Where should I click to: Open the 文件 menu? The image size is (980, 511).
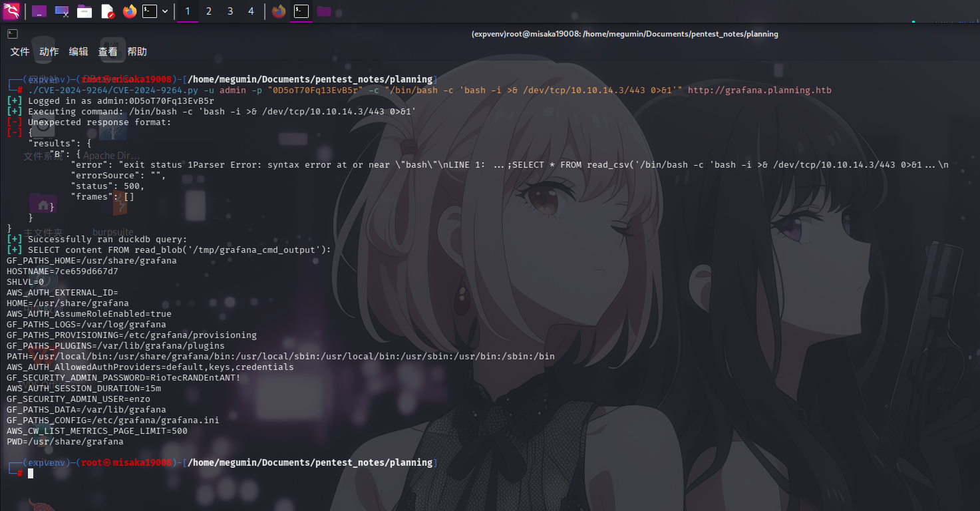click(x=20, y=51)
